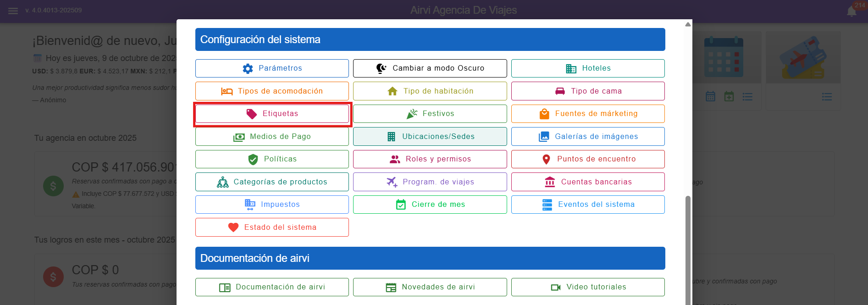This screenshot has height=305, width=868.
Task: Open Novedades de airvi
Action: tap(430, 287)
